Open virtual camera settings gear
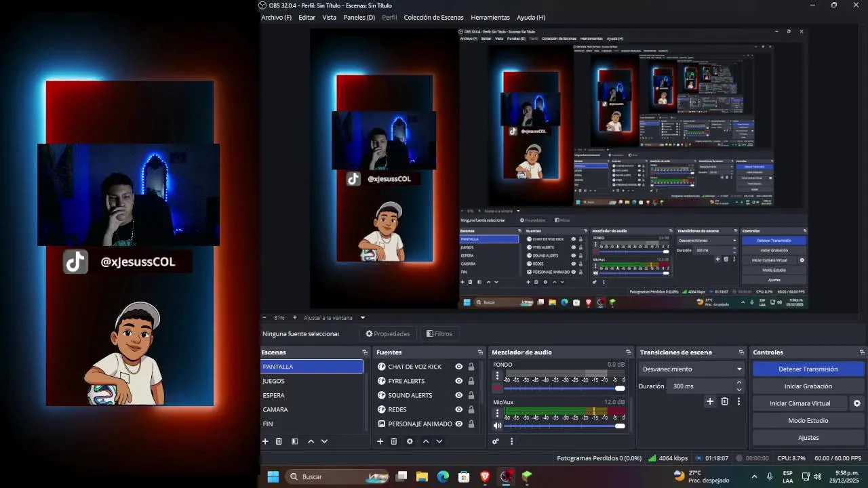868x488 pixels. click(x=856, y=403)
